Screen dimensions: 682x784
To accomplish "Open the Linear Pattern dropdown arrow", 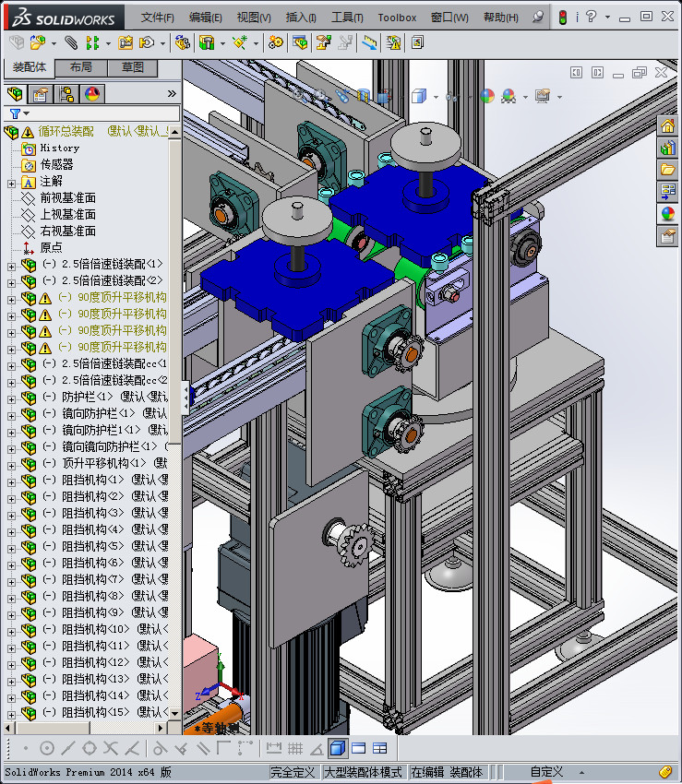I will click(x=108, y=43).
